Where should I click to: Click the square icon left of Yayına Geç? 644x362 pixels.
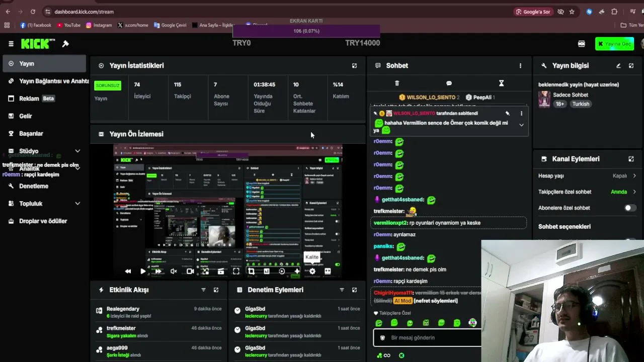pyautogui.click(x=582, y=44)
